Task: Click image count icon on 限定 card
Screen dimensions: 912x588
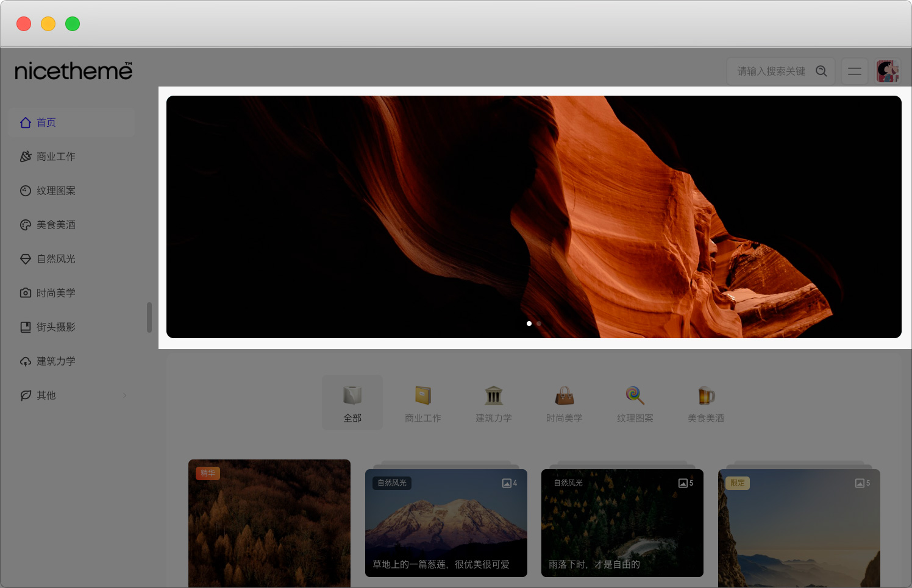Action: click(x=860, y=483)
